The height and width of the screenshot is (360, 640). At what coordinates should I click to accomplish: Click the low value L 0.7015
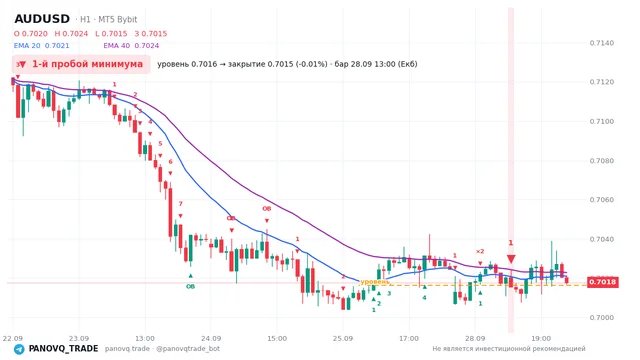coord(111,34)
